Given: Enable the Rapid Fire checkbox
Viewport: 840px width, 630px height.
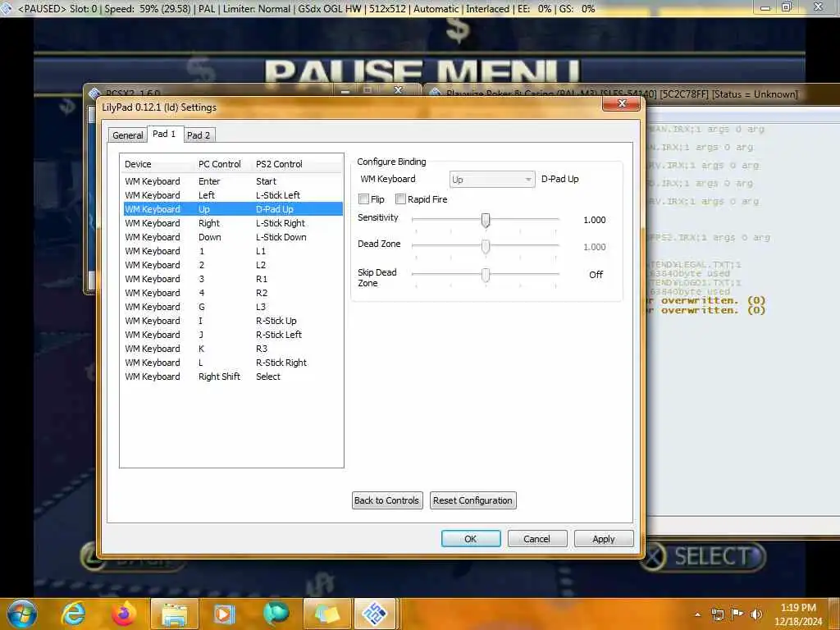Looking at the screenshot, I should point(400,199).
